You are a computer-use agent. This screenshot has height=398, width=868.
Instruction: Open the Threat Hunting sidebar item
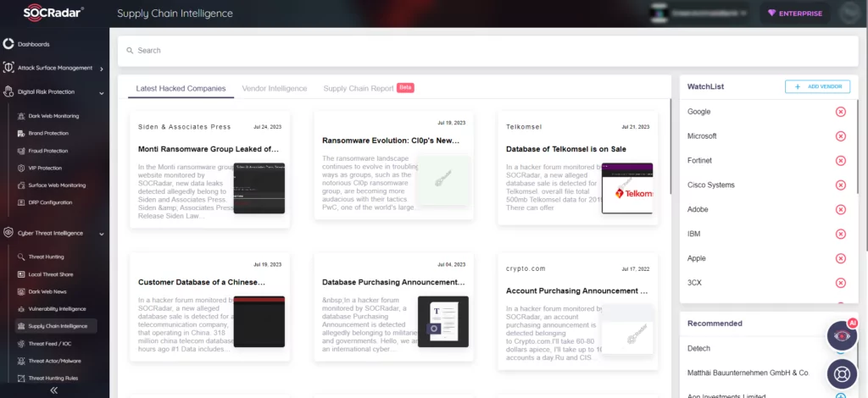point(46,257)
